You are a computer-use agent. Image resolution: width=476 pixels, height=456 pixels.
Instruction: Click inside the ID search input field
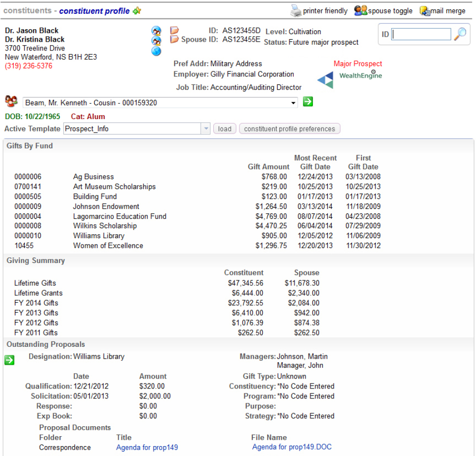(x=420, y=34)
